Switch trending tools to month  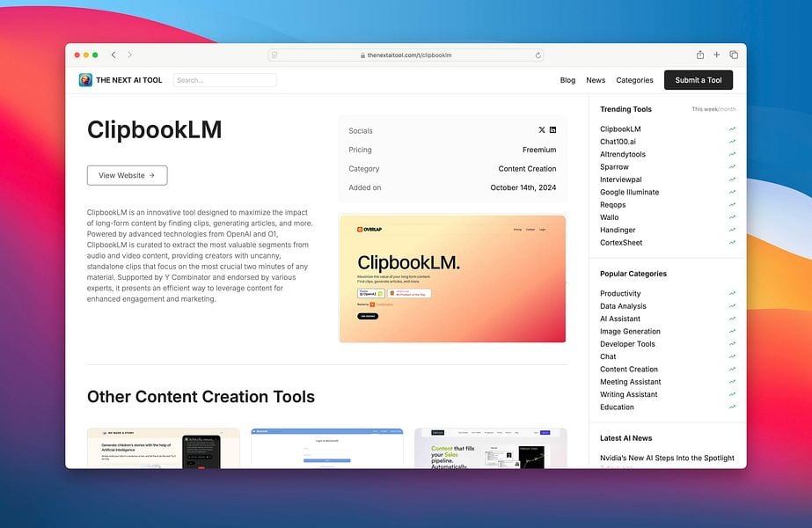click(x=728, y=109)
